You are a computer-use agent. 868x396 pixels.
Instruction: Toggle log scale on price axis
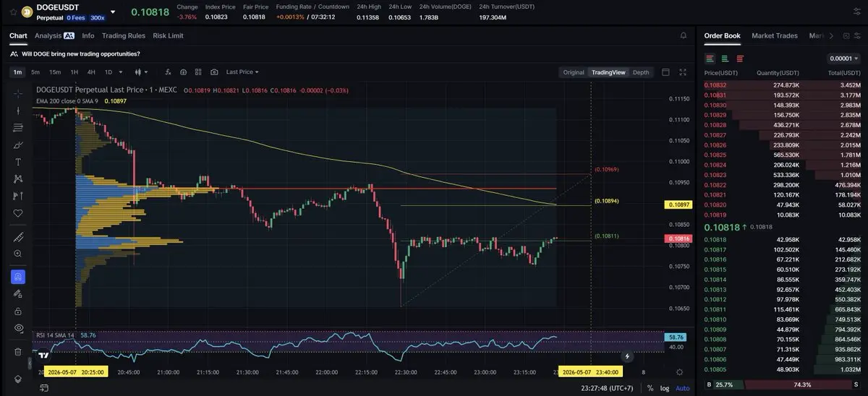click(665, 388)
